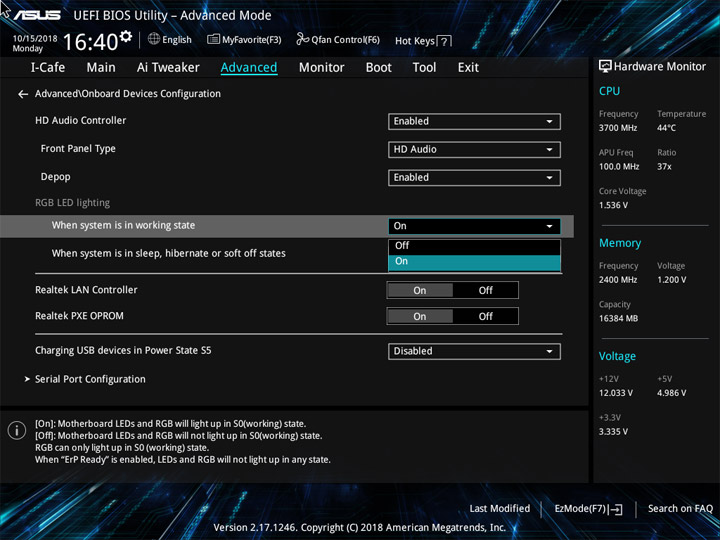The height and width of the screenshot is (540, 720).
Task: Open the Front Panel Type dropdown
Action: (474, 149)
